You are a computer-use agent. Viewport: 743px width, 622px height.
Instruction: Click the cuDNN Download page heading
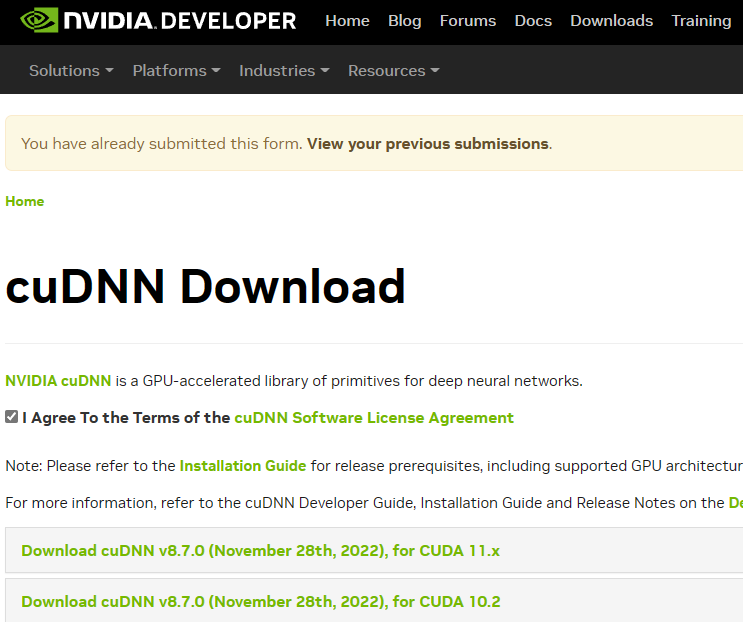205,287
